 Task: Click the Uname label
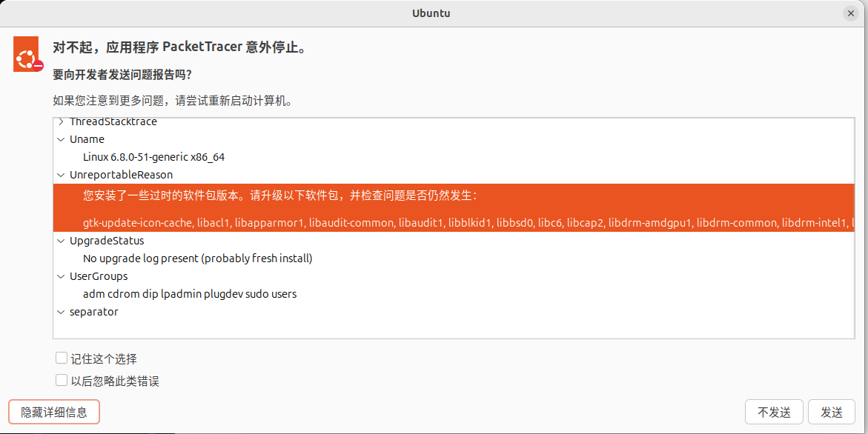pyautogui.click(x=87, y=139)
